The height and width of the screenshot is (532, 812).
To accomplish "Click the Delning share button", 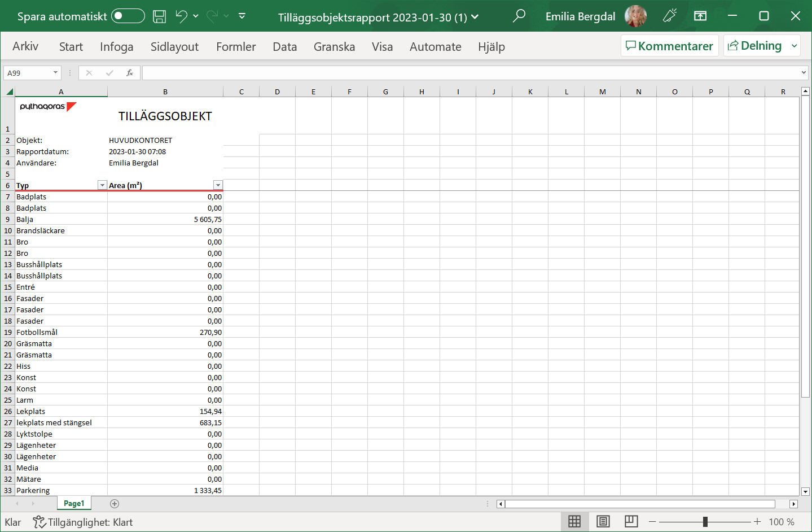I will click(755, 46).
